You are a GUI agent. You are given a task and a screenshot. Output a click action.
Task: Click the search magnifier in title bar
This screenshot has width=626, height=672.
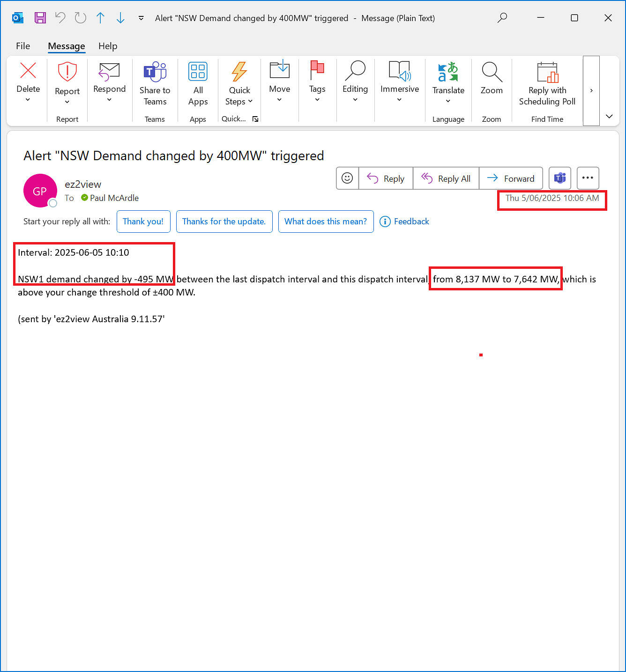(x=502, y=18)
